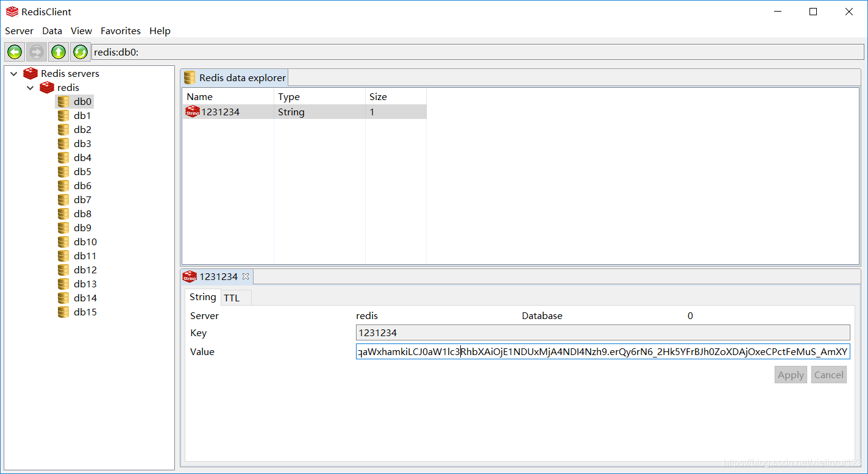Sort by the Size column header
The height and width of the screenshot is (474, 868).
[x=396, y=96]
